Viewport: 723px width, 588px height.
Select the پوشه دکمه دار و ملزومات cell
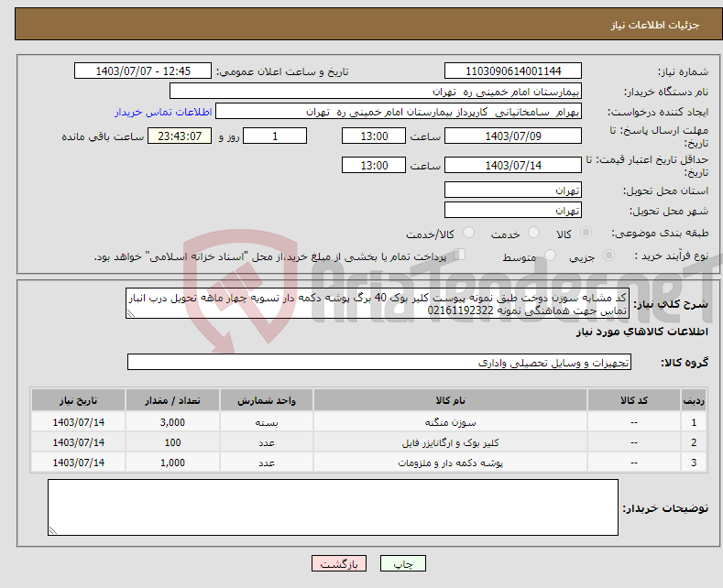tap(450, 463)
